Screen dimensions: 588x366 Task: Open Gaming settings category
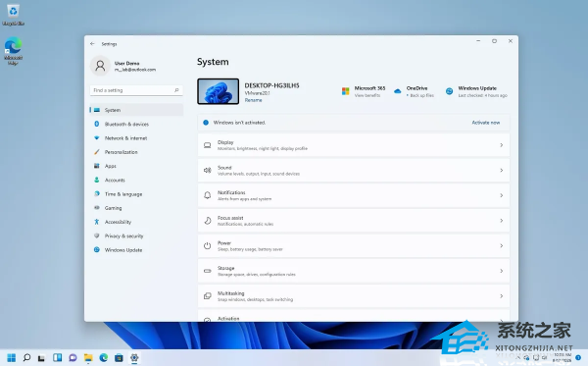136,208
